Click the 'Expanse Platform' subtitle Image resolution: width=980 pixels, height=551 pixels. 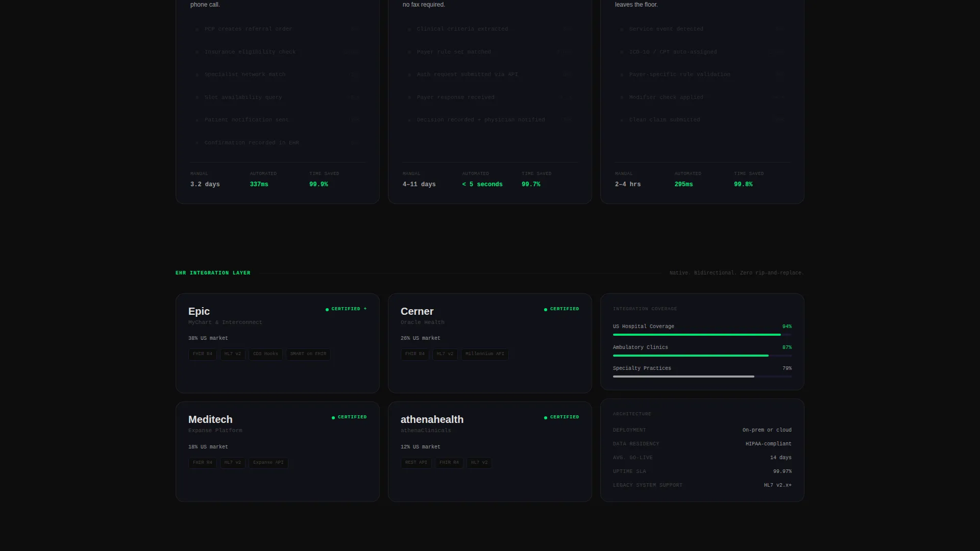215,431
